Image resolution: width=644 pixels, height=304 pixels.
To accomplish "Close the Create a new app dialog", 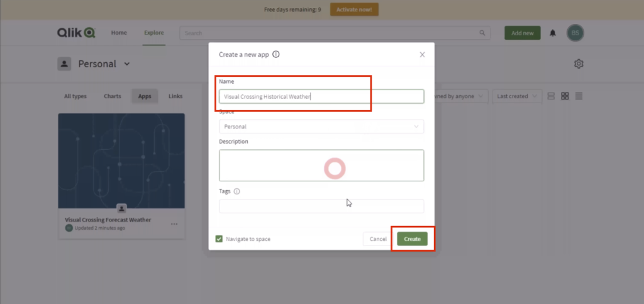I will 422,55.
